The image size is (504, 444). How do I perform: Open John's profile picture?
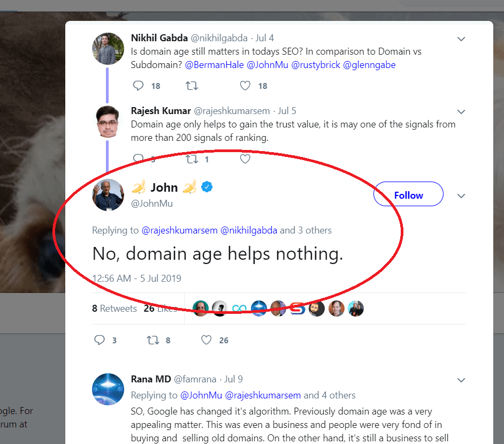tap(108, 195)
